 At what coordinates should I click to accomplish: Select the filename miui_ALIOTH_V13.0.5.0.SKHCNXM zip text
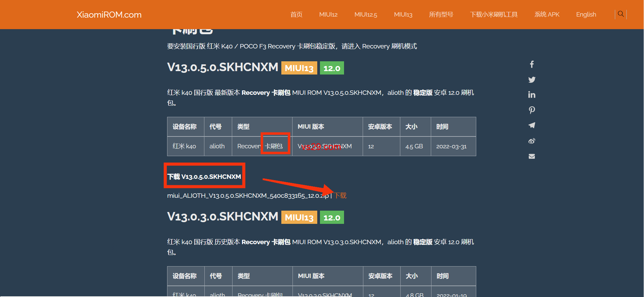click(x=248, y=196)
